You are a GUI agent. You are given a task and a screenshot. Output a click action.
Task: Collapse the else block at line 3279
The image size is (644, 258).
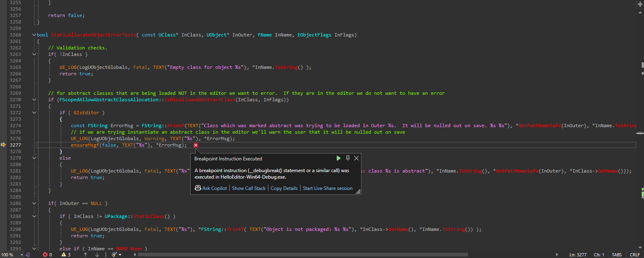[x=34, y=158]
